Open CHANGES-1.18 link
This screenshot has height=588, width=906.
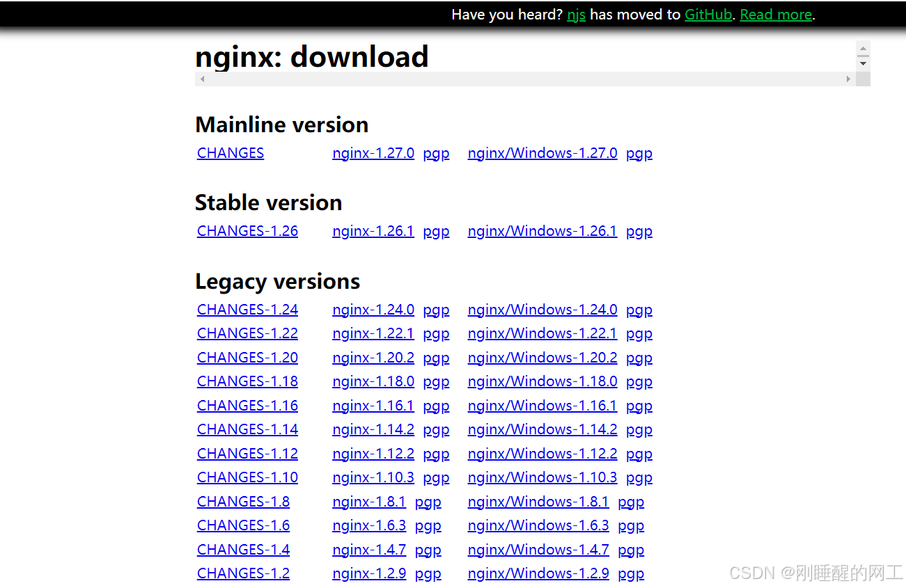[247, 381]
